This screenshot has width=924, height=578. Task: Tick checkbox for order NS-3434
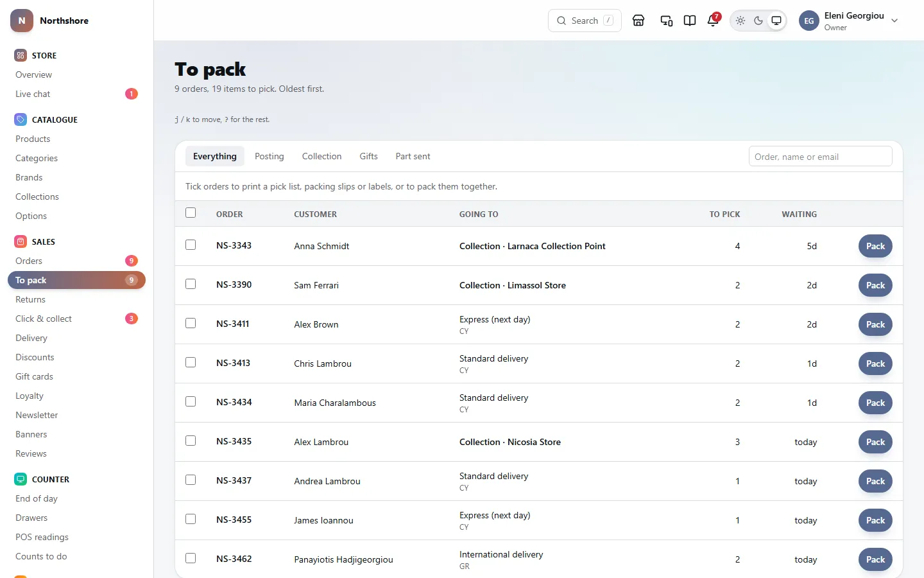point(191,401)
